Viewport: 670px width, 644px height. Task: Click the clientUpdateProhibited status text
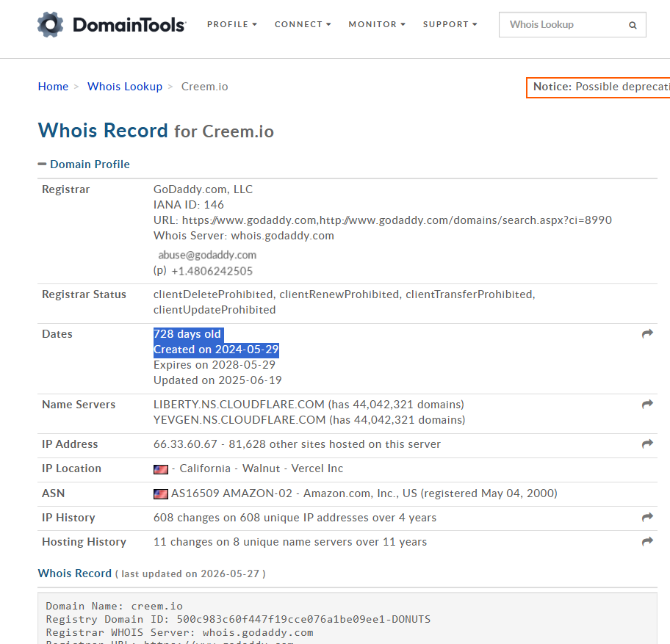pos(215,310)
